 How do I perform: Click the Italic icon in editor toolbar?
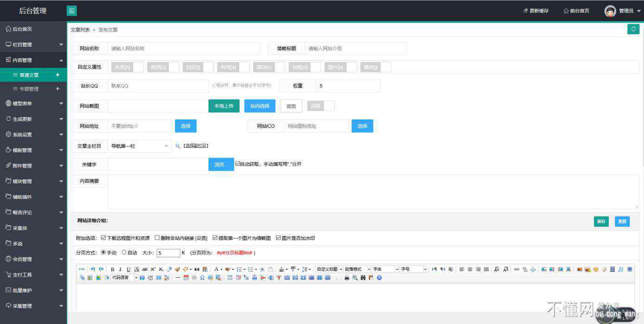pyautogui.click(x=120, y=269)
